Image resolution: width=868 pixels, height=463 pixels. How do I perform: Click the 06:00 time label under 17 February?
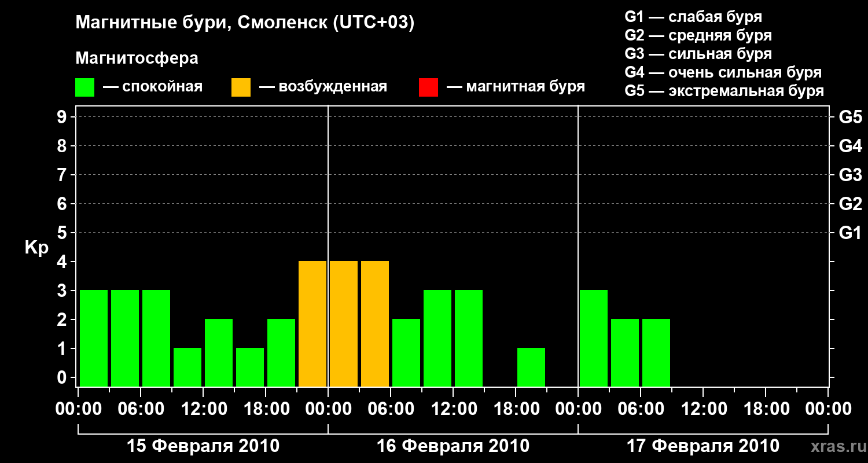[x=641, y=409]
